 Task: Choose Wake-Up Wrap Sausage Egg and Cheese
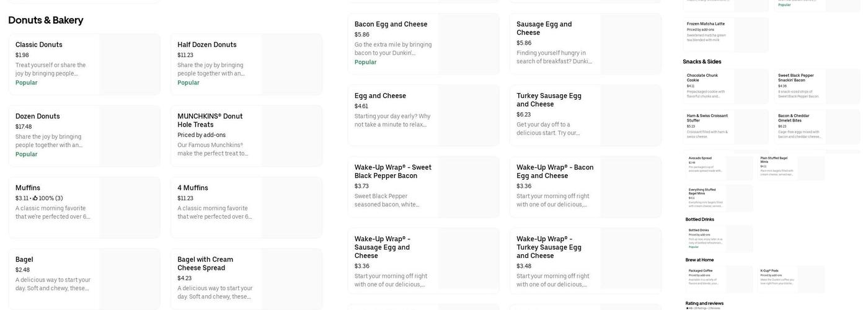pos(382,247)
